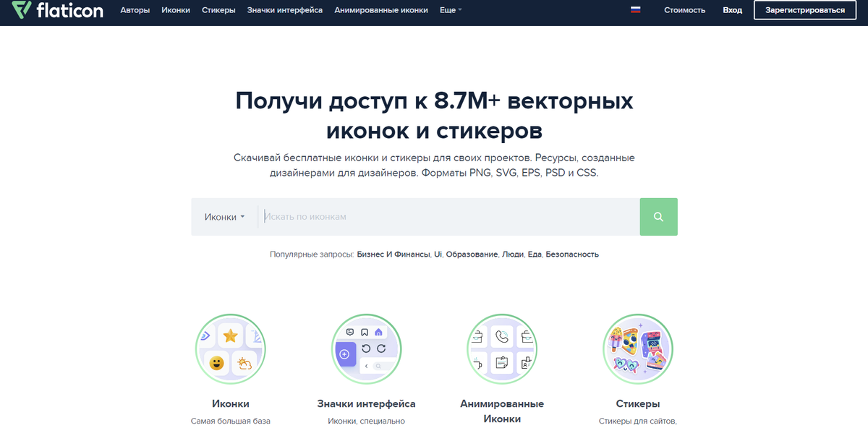Open the Стикеры category illustration
This screenshot has width=868, height=428.
pos(638,348)
